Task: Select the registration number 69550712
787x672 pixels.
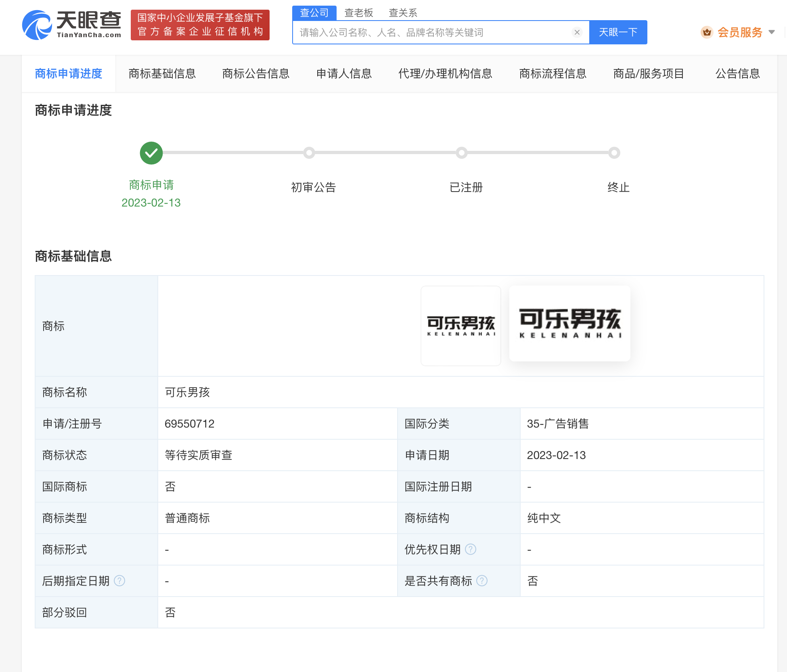Action: tap(190, 424)
